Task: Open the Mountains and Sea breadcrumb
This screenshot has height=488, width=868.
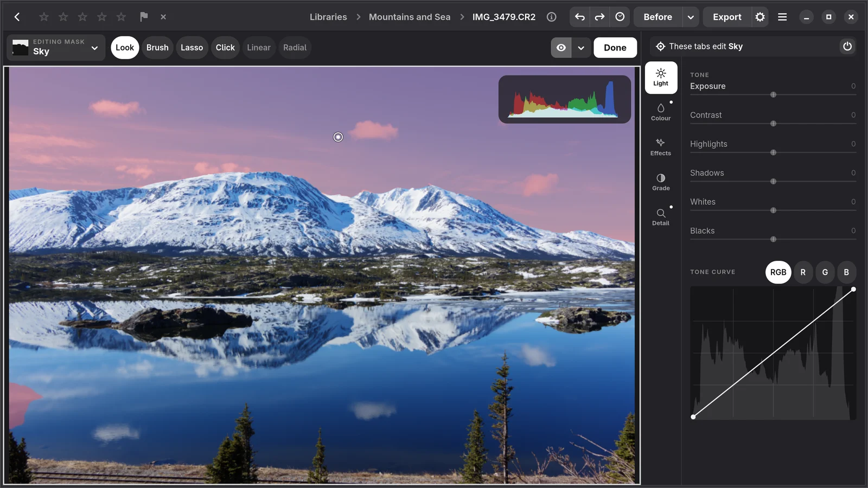Action: click(410, 17)
